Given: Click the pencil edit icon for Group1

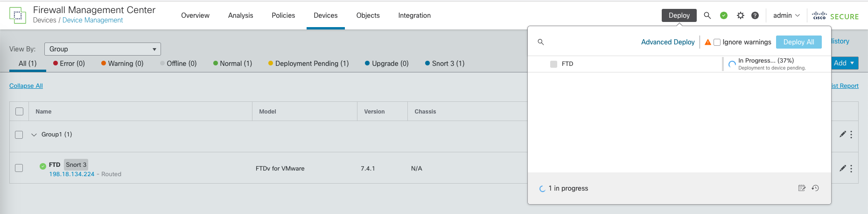Looking at the screenshot, I should coord(842,135).
